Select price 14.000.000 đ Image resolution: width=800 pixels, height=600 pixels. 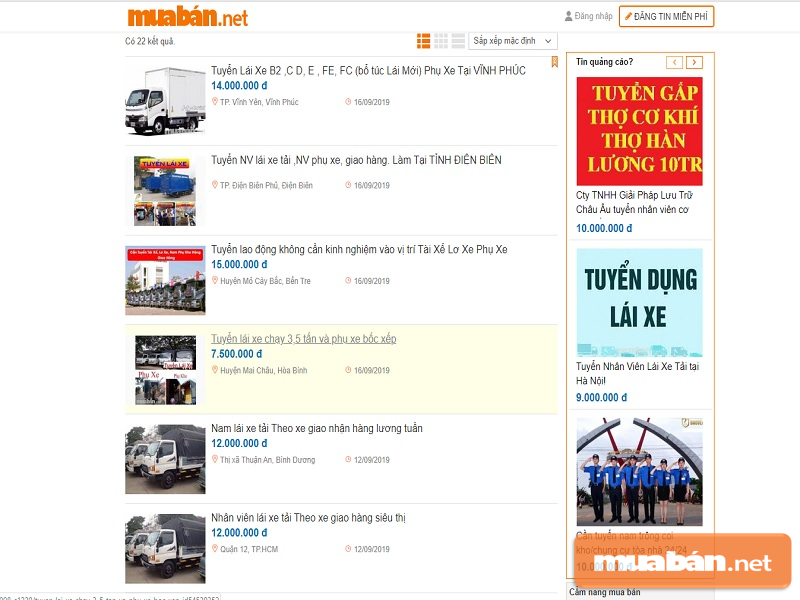click(x=239, y=86)
